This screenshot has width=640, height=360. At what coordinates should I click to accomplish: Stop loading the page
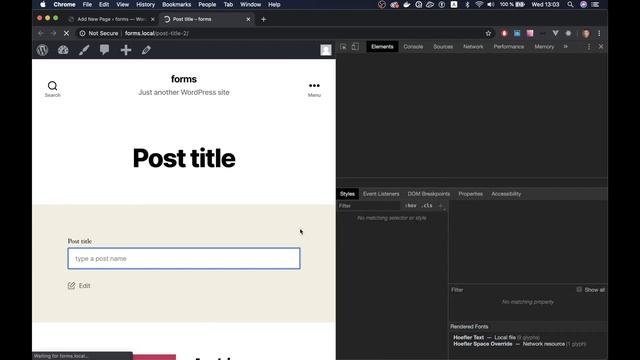67,33
